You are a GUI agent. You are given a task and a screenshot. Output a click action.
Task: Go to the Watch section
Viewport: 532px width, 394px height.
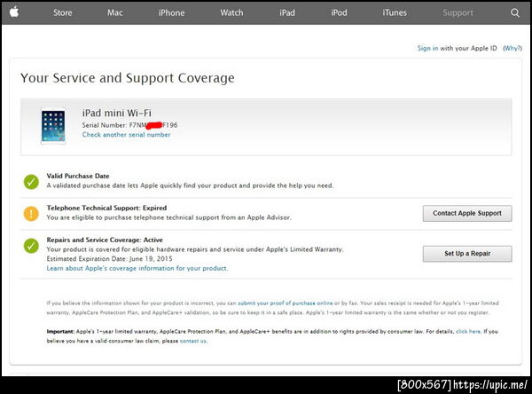(x=231, y=13)
